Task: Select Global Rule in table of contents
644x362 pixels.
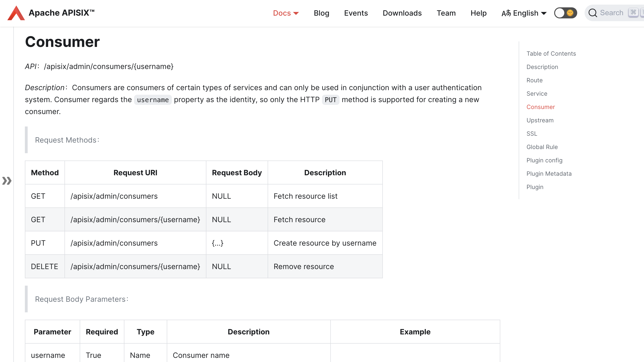Action: click(542, 147)
